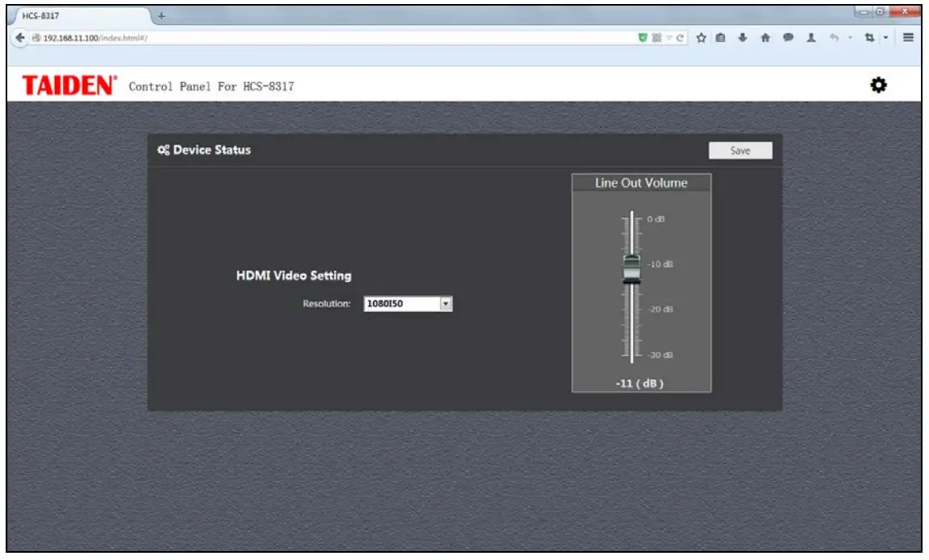Click the shield security icon in address bar
929x560 pixels.
(641, 37)
